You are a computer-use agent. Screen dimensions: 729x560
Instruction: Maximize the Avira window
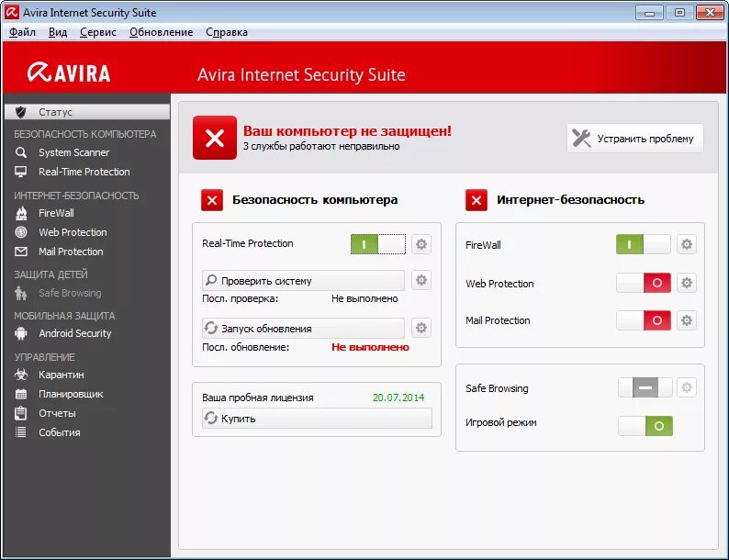click(679, 13)
